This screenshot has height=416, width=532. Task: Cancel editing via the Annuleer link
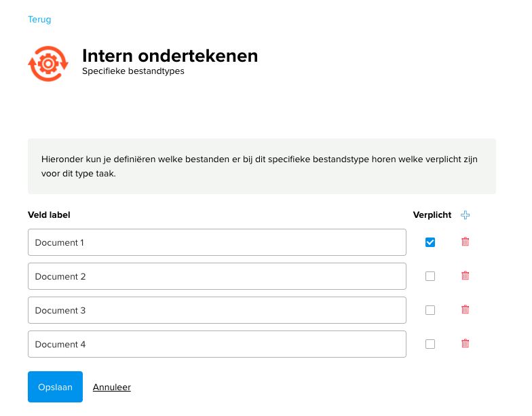coord(112,387)
